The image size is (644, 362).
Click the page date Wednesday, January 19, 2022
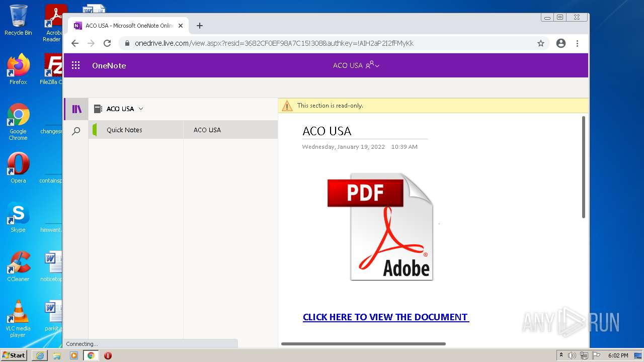tap(344, 147)
